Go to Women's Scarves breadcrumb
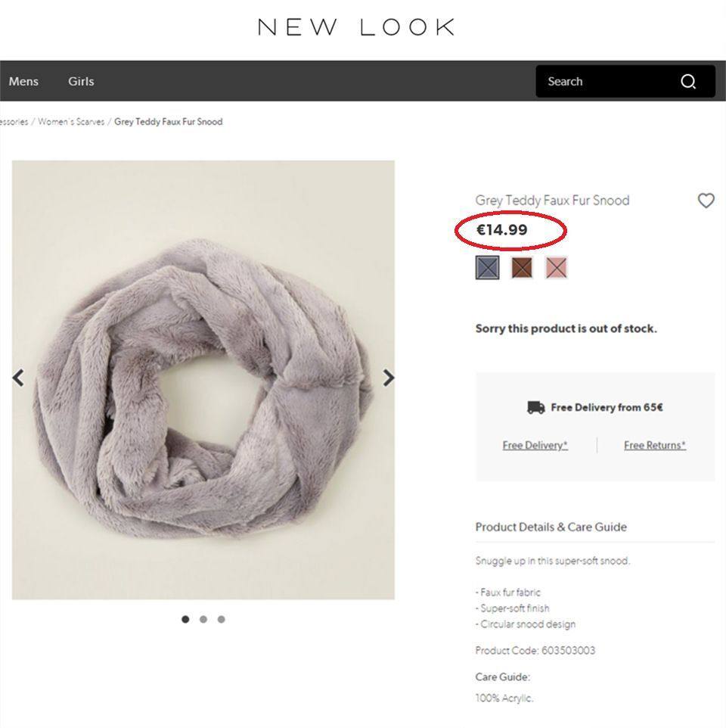The width and height of the screenshot is (726, 728). click(71, 122)
